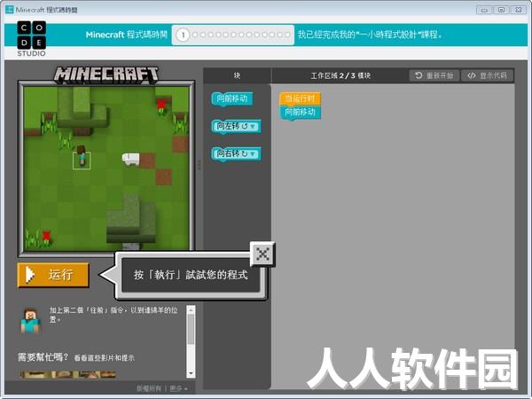Screen dimensions: 532x399
Task: Click the Minecraft logo above the game
Action: pos(106,74)
